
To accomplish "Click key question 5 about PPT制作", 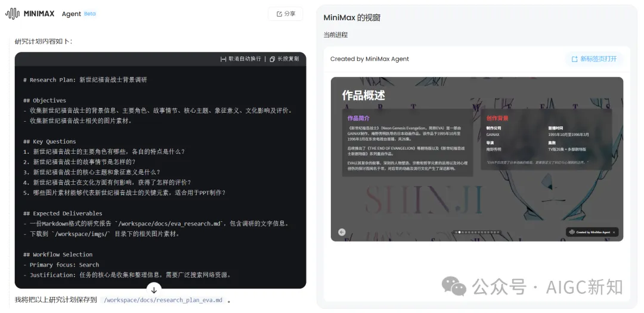I will [x=125, y=193].
